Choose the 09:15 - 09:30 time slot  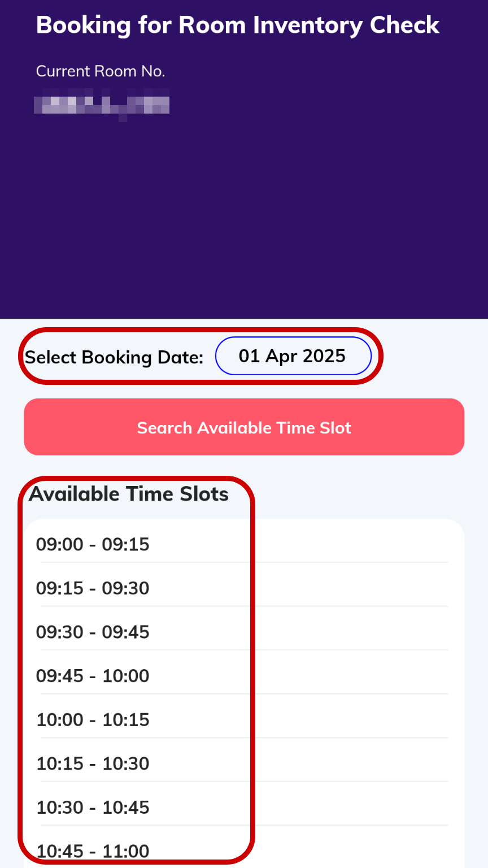click(93, 588)
